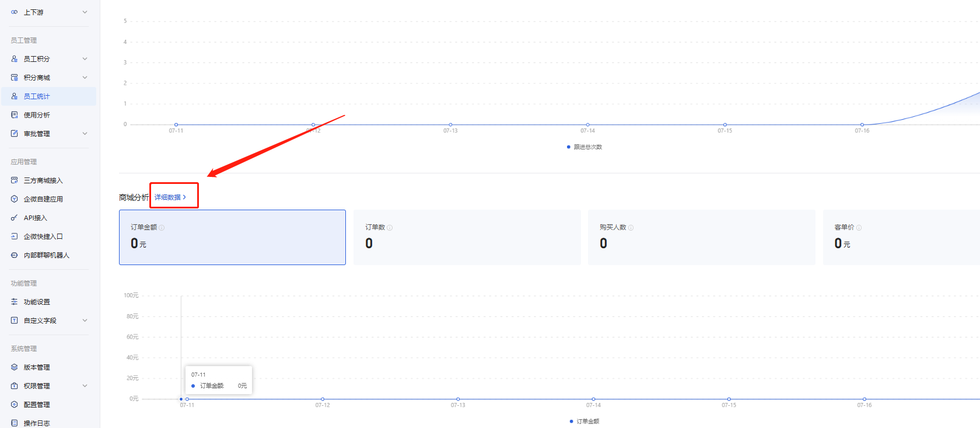Select the 订单数 metric card
The width and height of the screenshot is (980, 428).
pyautogui.click(x=467, y=237)
